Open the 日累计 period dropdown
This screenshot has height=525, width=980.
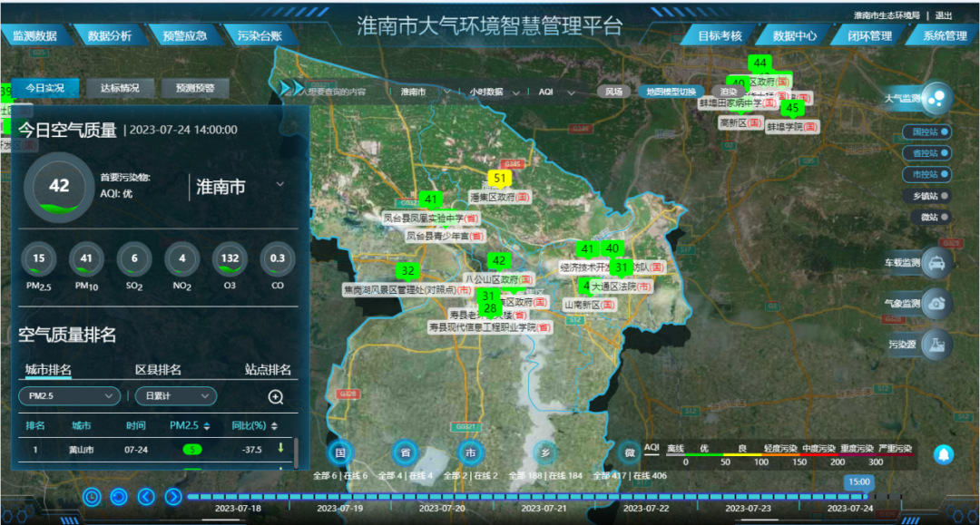176,395
